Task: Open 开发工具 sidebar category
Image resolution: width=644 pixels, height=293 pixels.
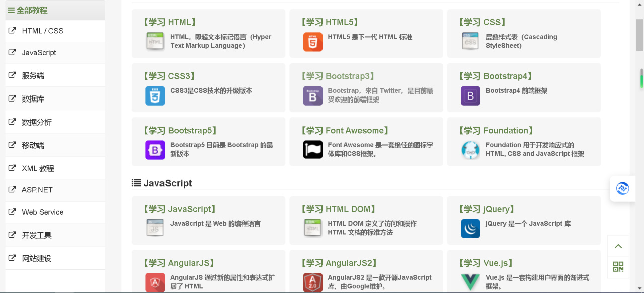Action: click(55, 235)
